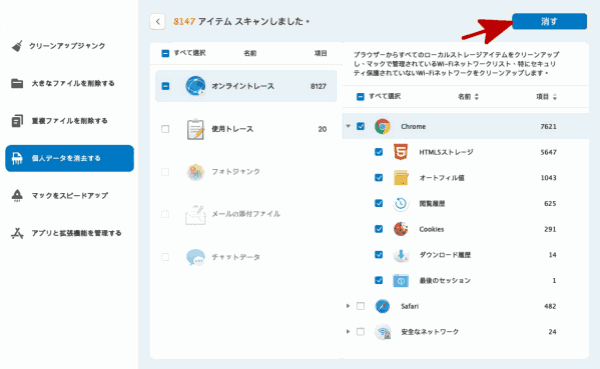Click the 最後のセッション icon
Viewport: 600px width, 369px height.
click(401, 281)
